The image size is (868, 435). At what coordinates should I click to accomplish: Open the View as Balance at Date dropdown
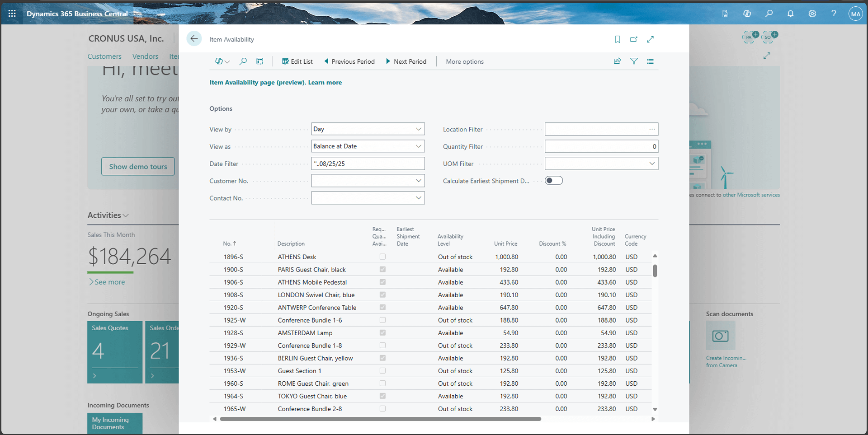click(x=418, y=146)
